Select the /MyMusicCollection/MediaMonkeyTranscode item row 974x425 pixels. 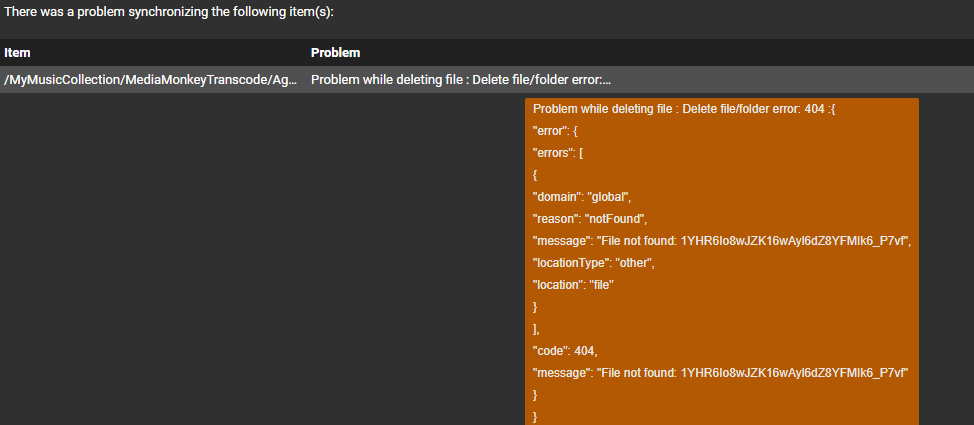150,80
